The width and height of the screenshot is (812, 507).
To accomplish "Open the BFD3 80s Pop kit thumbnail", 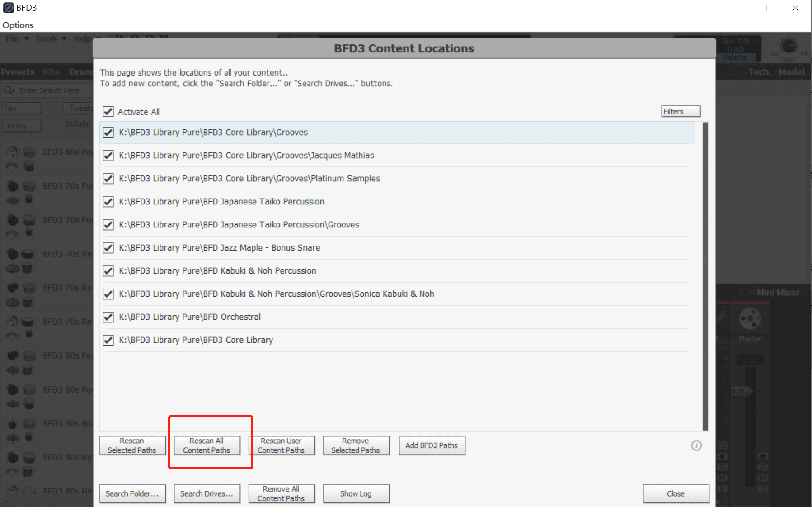I will 20,362.
